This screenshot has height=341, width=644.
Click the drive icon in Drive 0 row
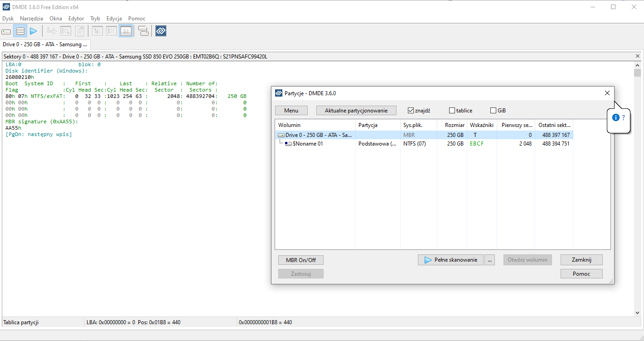click(281, 135)
